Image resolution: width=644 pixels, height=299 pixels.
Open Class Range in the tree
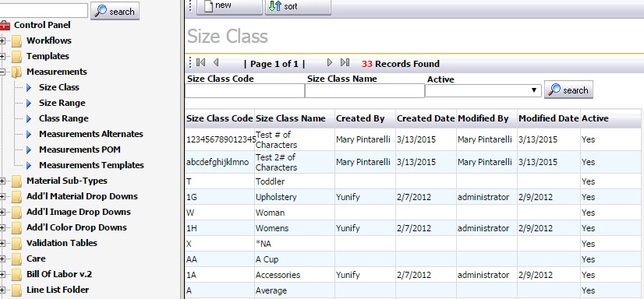click(x=64, y=118)
